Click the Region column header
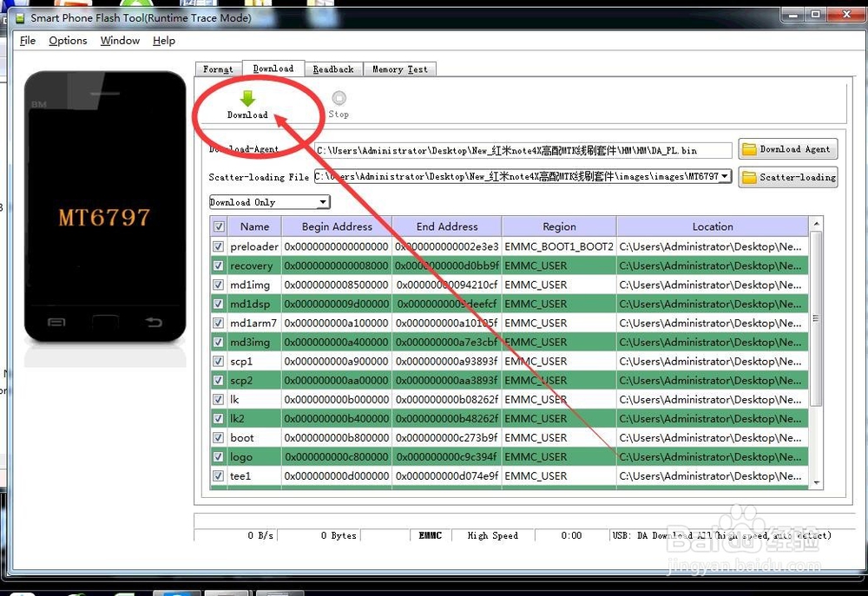 coord(559,226)
